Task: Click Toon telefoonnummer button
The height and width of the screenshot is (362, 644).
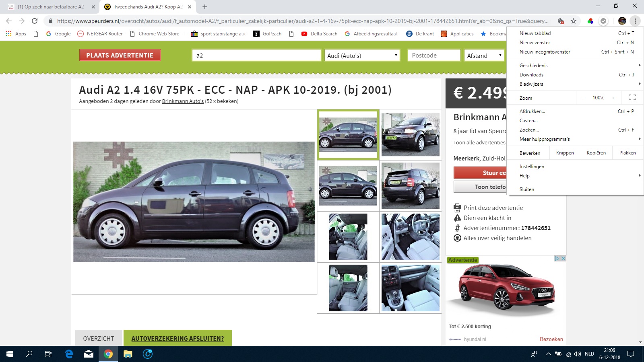Action: (x=480, y=187)
